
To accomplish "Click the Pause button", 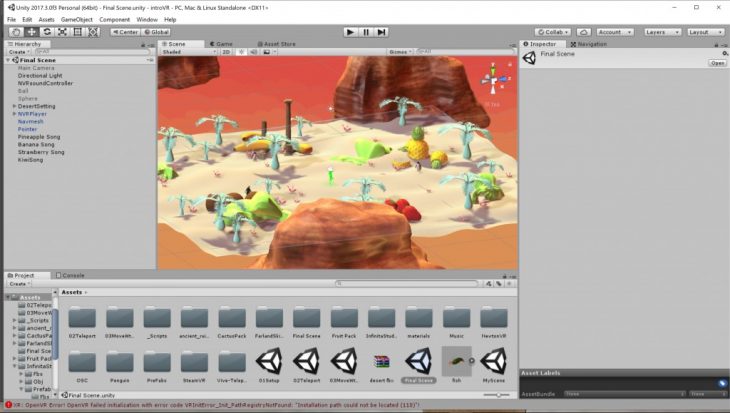I will tap(366, 32).
